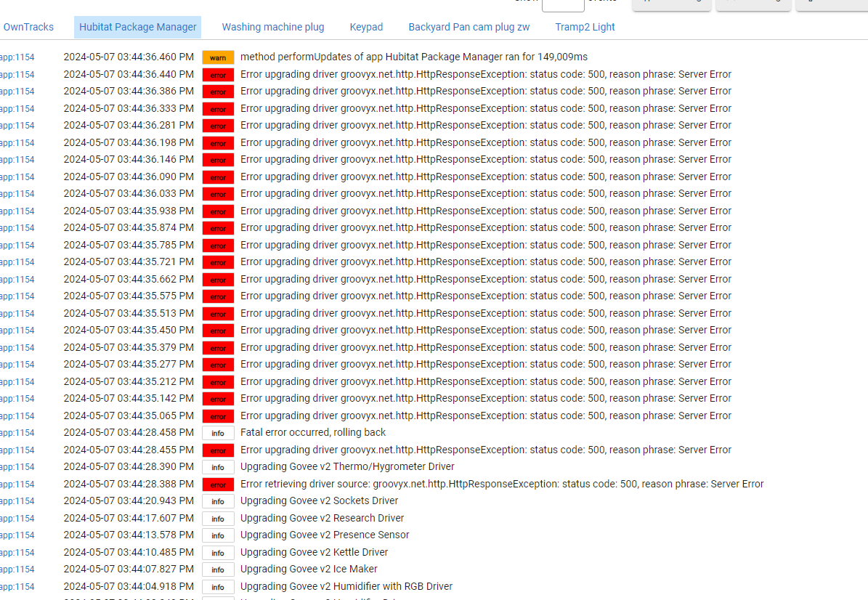Click 'Upgrading Govee v2 Thermo/Hygrometer Driver' entry
This screenshot has height=600, width=868.
click(347, 466)
